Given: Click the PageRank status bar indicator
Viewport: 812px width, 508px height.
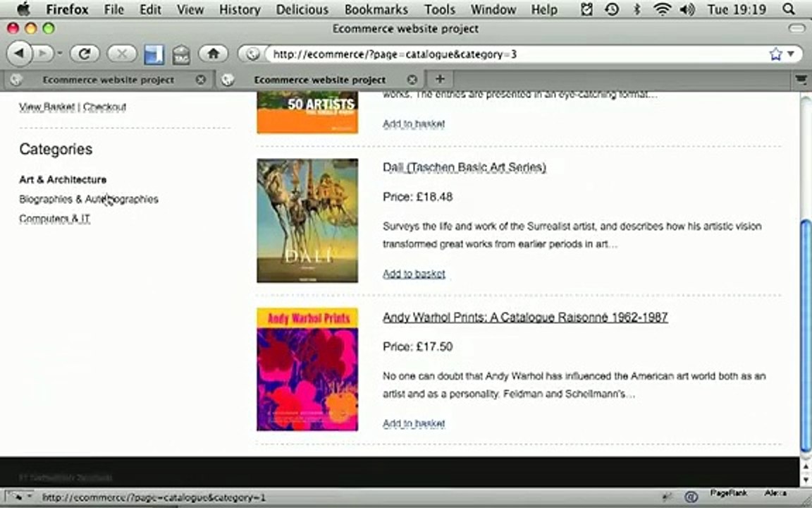Looking at the screenshot, I should [727, 493].
